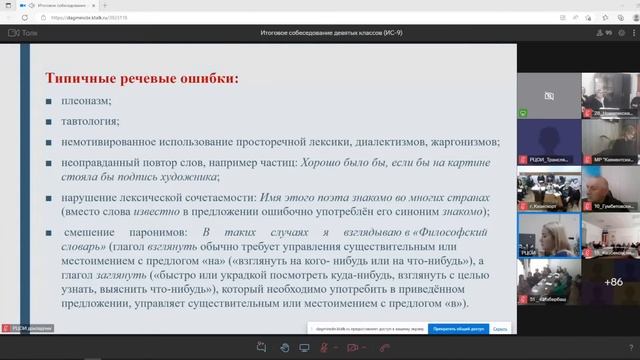Open help question mark icon
The height and width of the screenshot is (360, 640).
631,348
